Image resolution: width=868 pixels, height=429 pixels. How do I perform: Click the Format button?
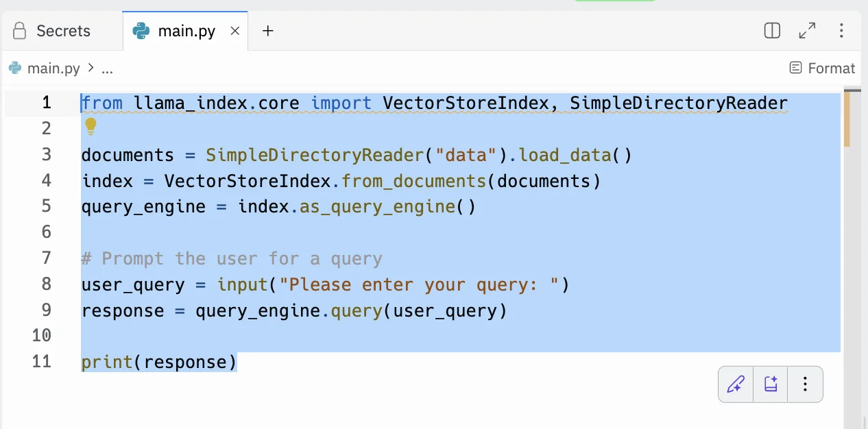click(x=822, y=68)
